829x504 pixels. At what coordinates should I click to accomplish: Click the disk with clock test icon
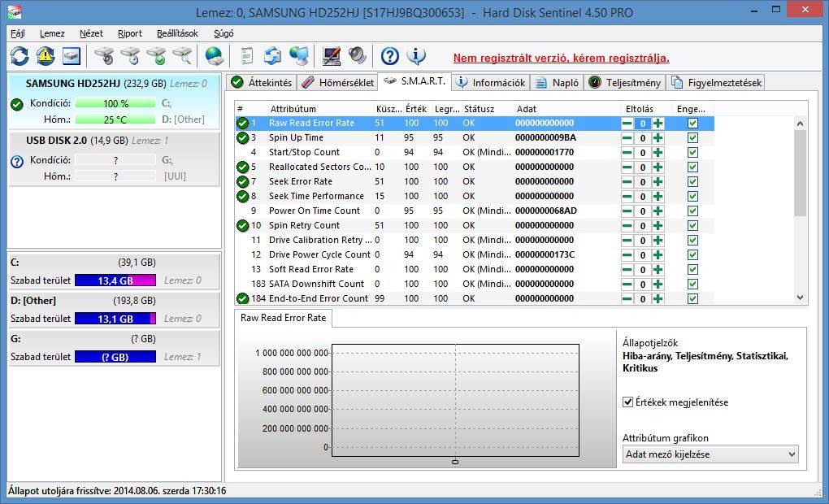coord(130,55)
